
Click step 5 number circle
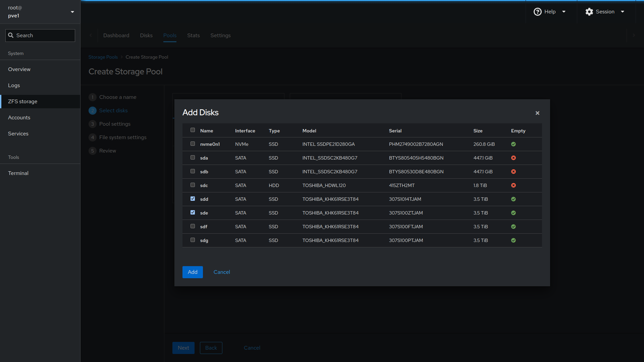tap(93, 151)
